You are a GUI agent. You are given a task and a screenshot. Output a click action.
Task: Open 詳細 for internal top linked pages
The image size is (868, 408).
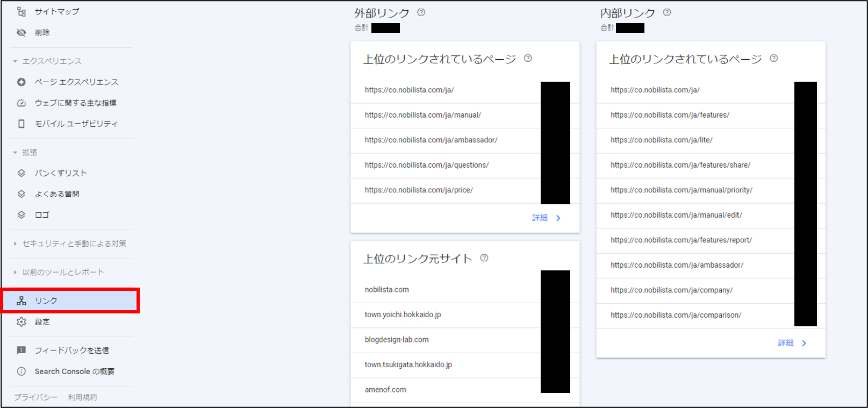click(792, 343)
